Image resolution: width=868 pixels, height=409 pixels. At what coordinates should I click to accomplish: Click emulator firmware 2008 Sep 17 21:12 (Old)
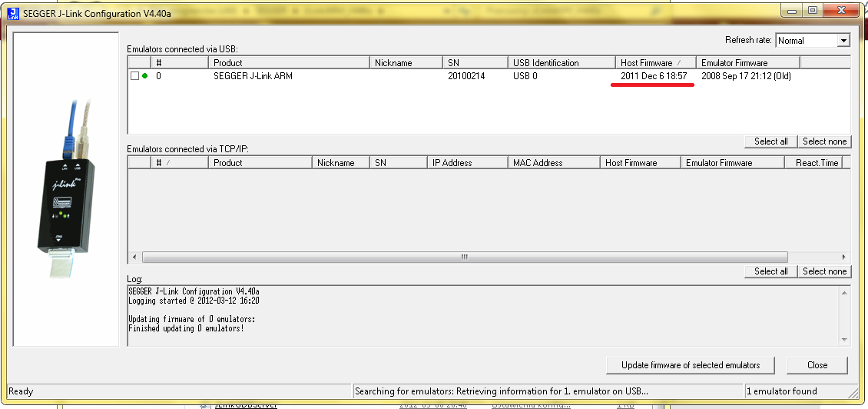[746, 76]
